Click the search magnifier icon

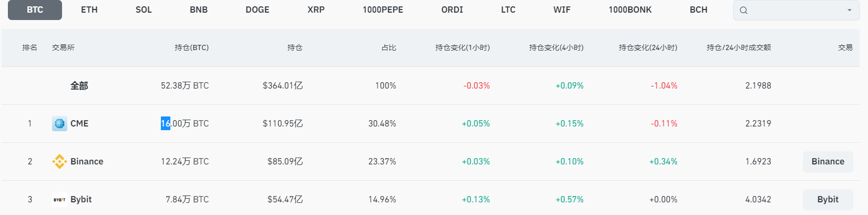coord(743,10)
